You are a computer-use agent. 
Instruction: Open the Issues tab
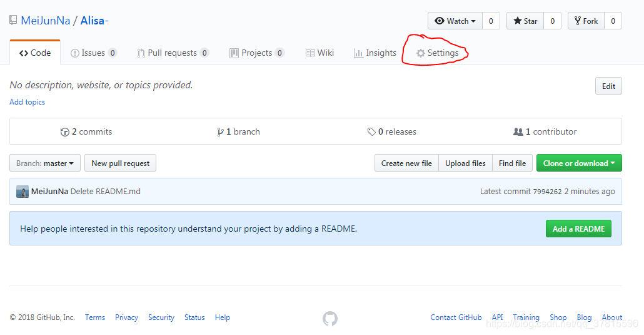[x=94, y=53]
